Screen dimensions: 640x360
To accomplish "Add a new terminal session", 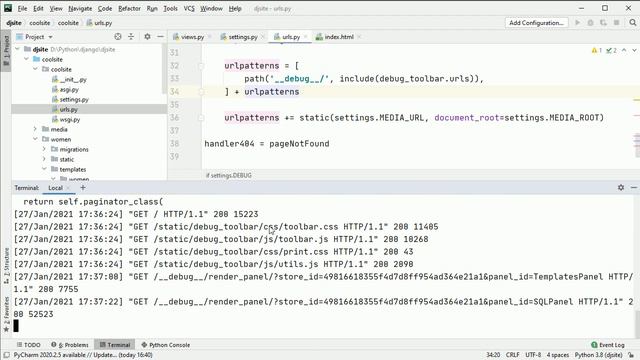I will [83, 188].
